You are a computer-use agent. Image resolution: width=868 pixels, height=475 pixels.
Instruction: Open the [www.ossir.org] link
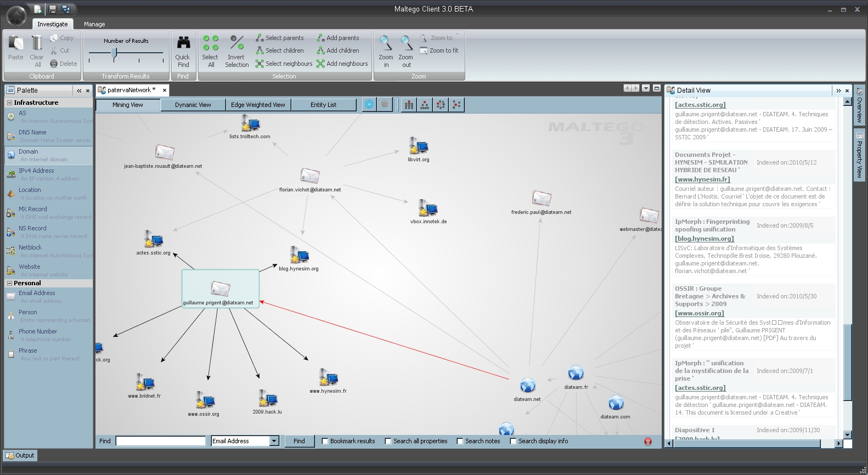(700, 313)
